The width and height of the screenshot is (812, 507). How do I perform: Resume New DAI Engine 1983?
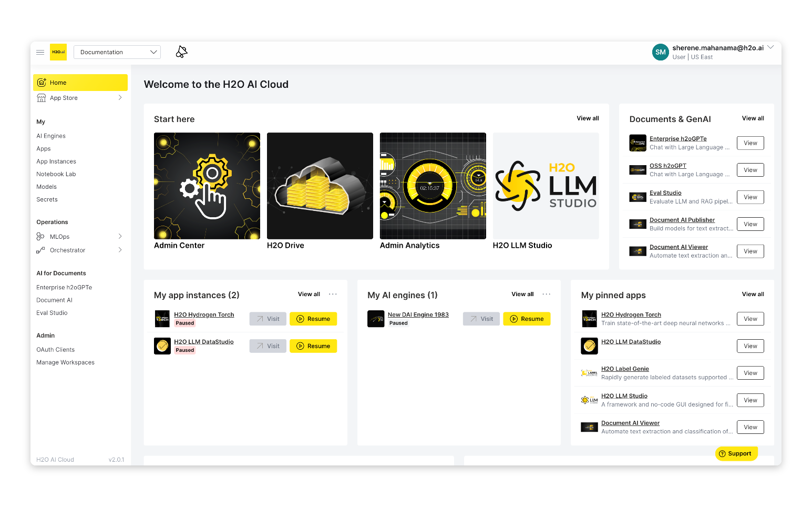click(x=527, y=319)
